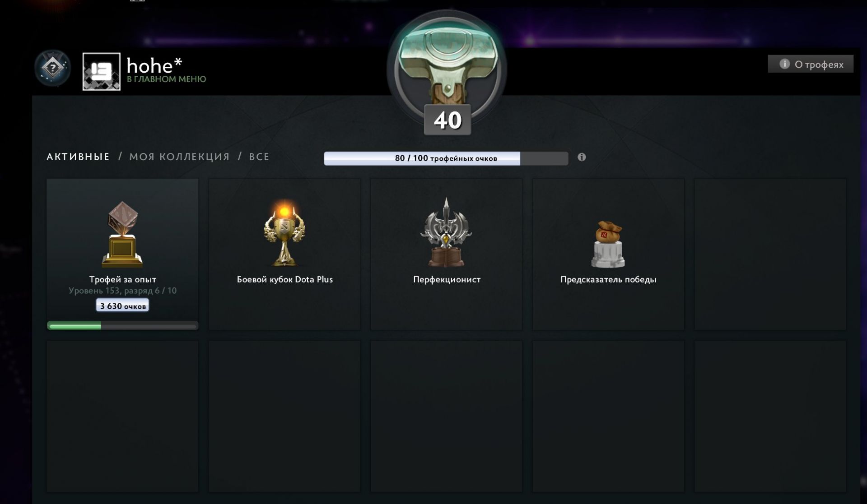Image resolution: width=867 pixels, height=504 pixels.
Task: Switch to the АКТИВНЫЕ tab
Action: click(78, 157)
